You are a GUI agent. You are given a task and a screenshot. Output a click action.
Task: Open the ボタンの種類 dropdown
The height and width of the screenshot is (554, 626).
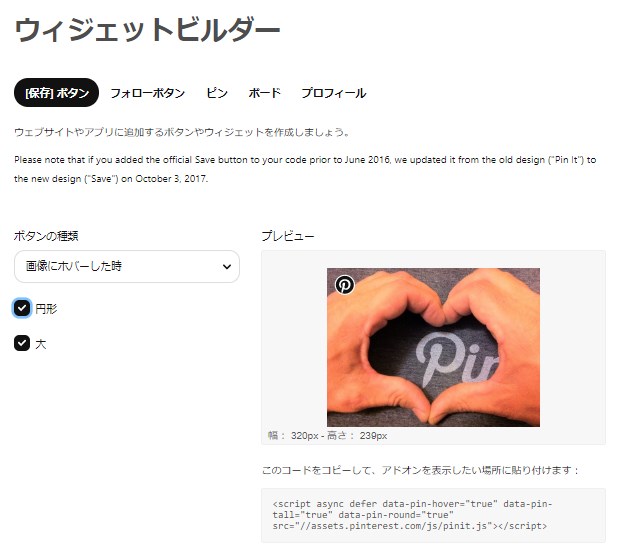[127, 267]
